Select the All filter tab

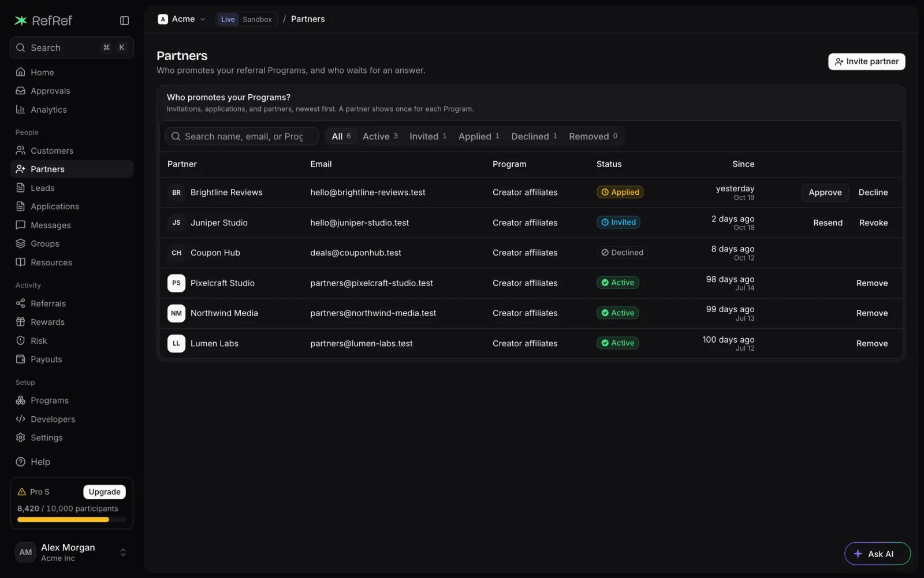point(341,136)
